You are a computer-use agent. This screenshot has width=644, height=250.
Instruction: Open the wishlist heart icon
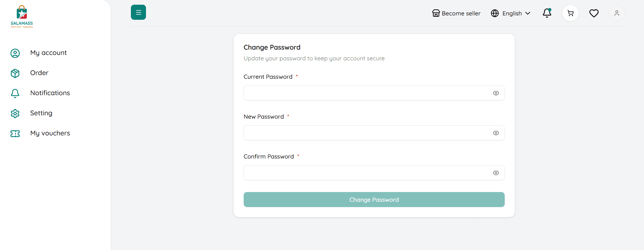[594, 13]
